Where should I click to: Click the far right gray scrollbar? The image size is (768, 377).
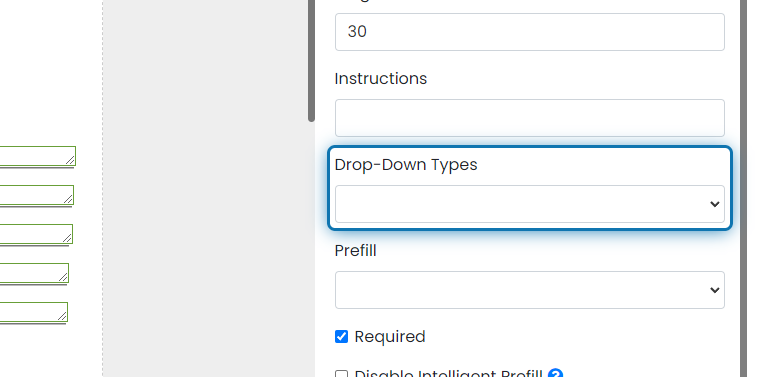744,188
